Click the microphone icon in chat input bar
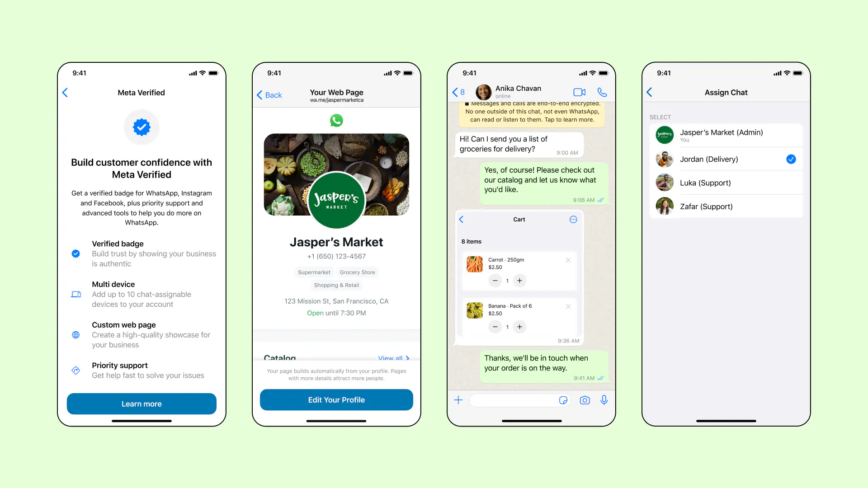The image size is (868, 488). coord(604,400)
